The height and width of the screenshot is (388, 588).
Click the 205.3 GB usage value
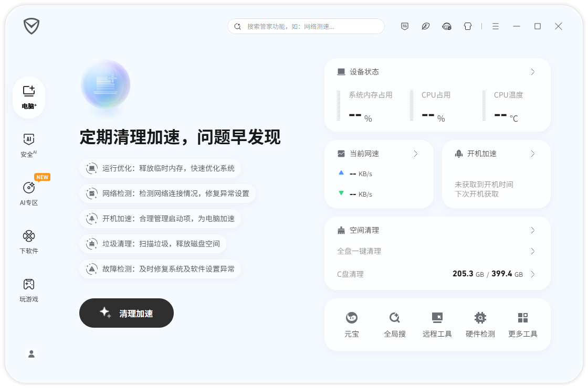click(x=468, y=274)
